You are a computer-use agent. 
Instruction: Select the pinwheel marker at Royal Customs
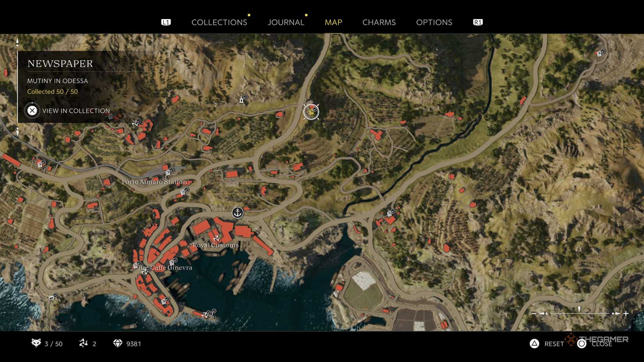[217, 237]
